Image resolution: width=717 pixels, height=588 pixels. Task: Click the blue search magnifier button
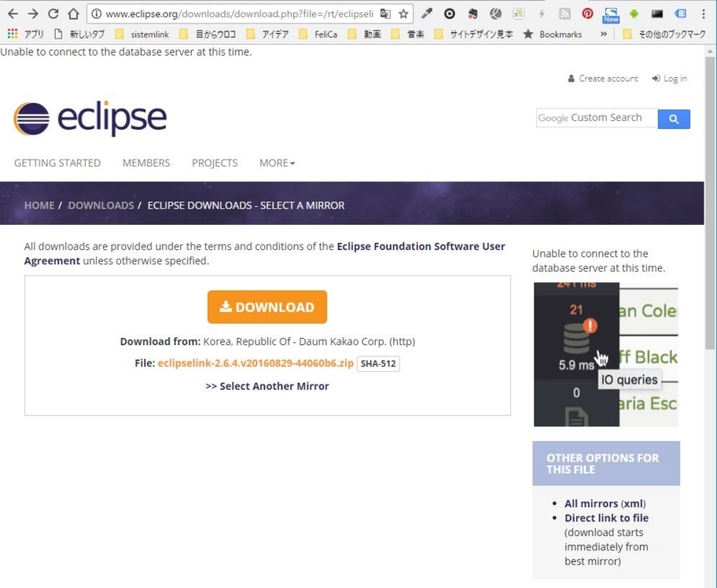674,118
